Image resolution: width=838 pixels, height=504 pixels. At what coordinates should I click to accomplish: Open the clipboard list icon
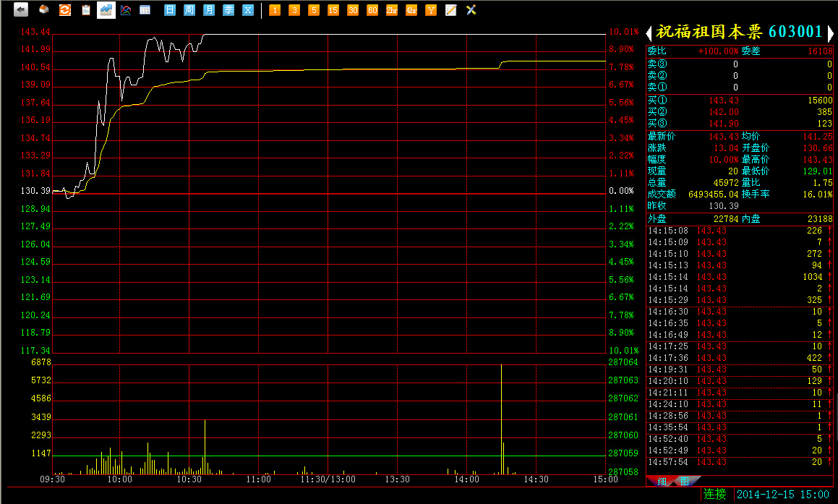(85, 9)
